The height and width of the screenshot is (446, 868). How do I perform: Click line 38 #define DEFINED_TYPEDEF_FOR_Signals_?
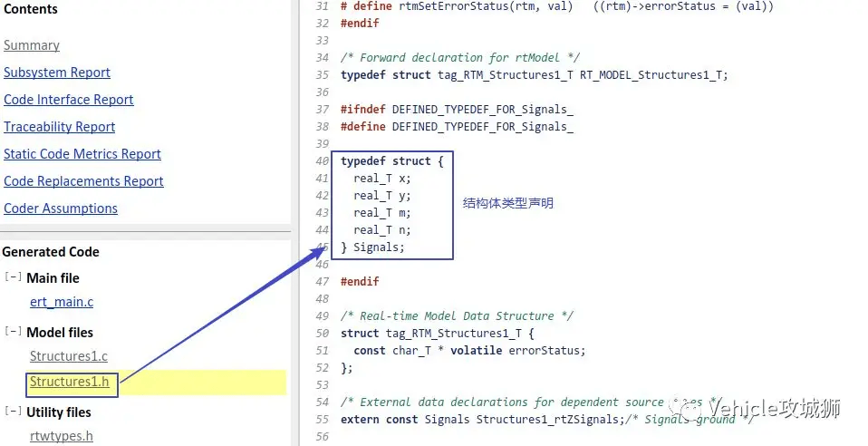coord(457,126)
